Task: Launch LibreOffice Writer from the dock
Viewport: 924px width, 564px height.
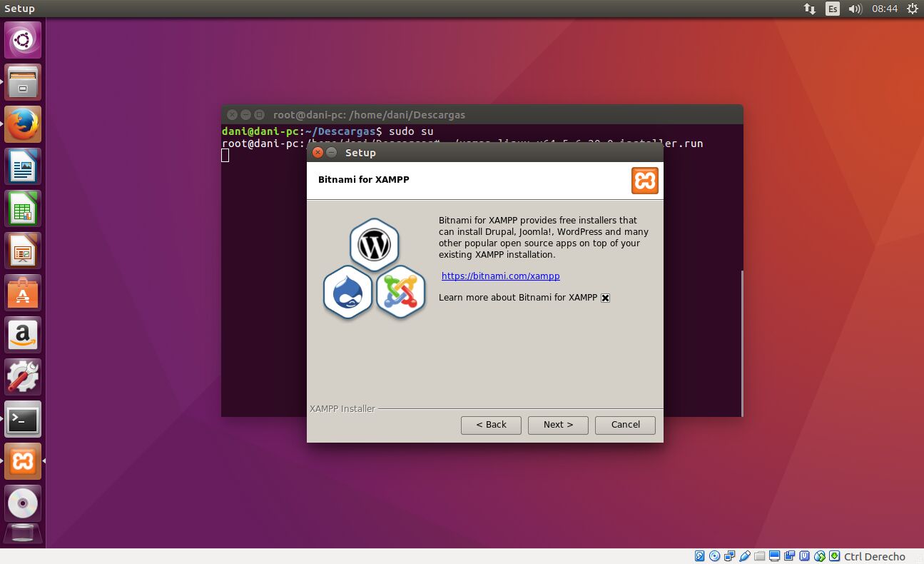Action: [x=23, y=166]
